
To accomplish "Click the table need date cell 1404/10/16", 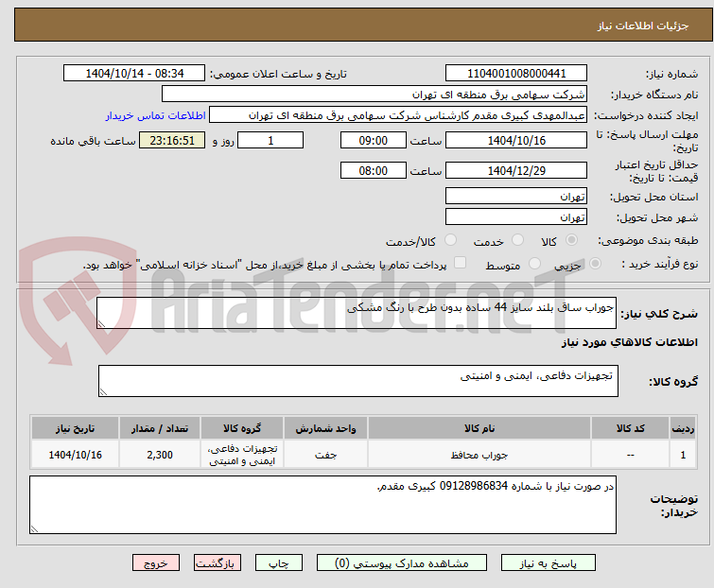I will (75, 454).
